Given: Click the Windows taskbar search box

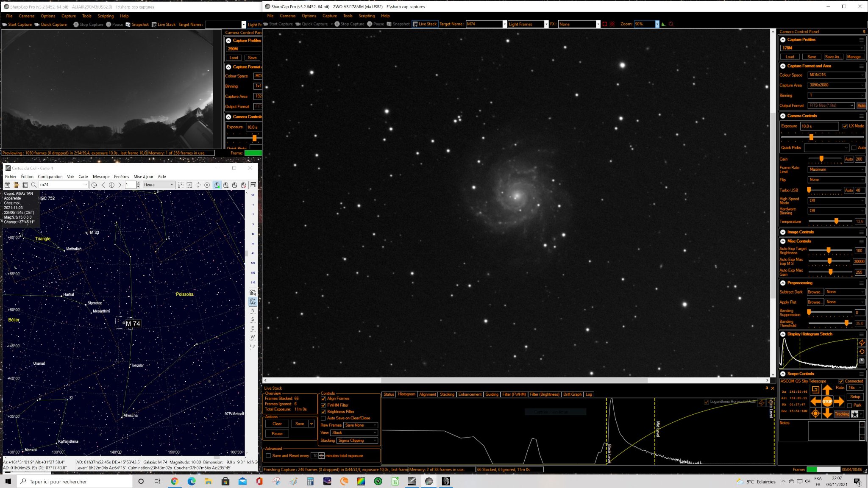Looking at the screenshot, I should [x=75, y=481].
